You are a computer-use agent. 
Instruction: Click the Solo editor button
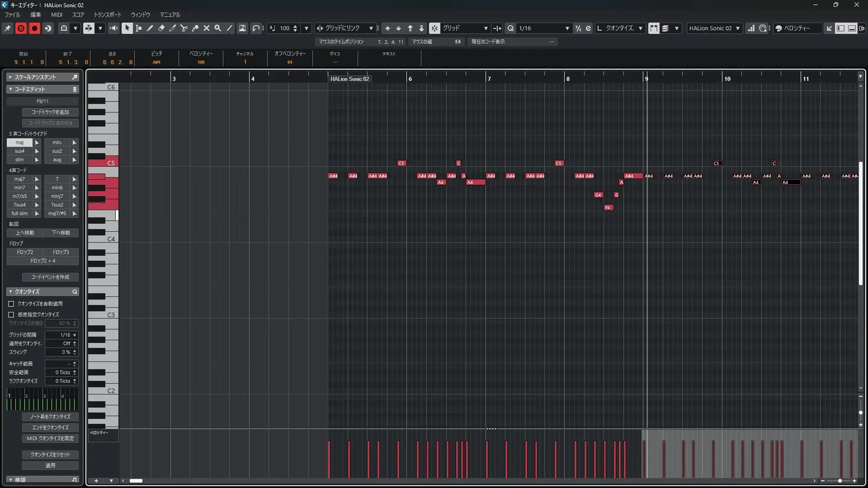(21, 28)
